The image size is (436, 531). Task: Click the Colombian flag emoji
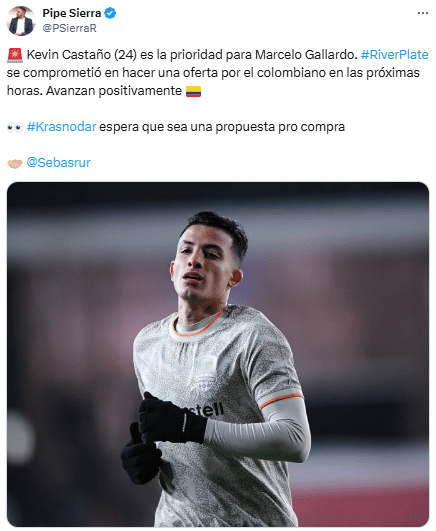coord(193,91)
